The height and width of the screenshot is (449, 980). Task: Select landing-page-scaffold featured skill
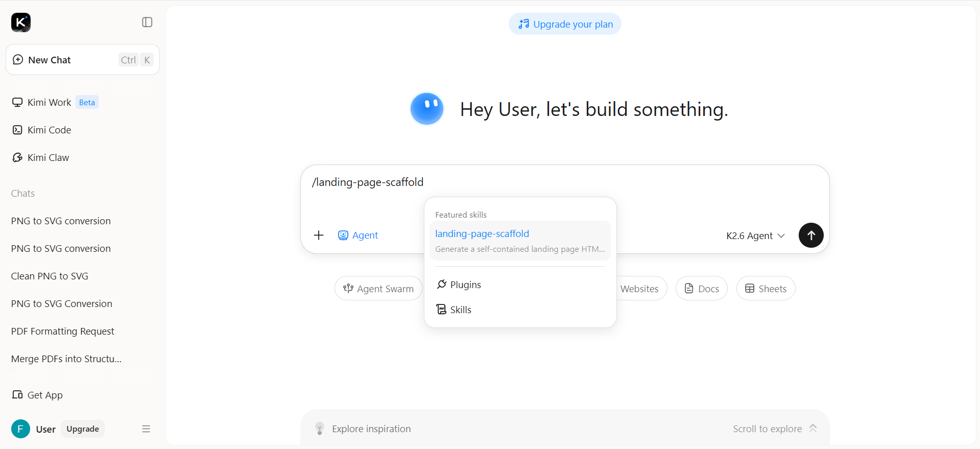[520, 241]
